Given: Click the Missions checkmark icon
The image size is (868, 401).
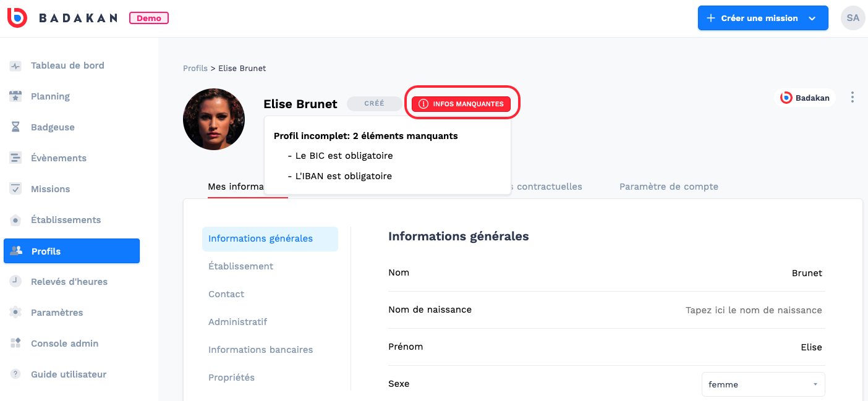Looking at the screenshot, I should coord(15,189).
